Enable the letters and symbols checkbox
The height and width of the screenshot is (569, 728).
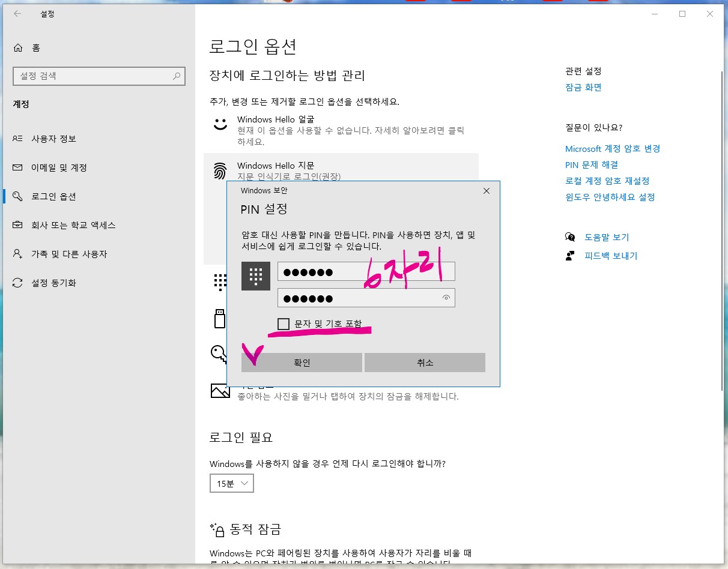coord(284,324)
